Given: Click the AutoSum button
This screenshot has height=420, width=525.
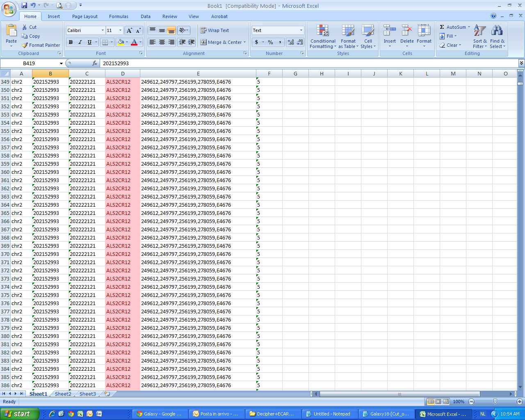Looking at the screenshot, I should [x=455, y=27].
